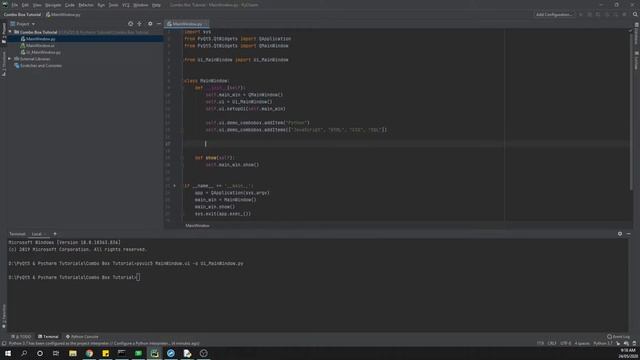Open the Window menu
The height and width of the screenshot is (360, 640).
coord(141,5)
